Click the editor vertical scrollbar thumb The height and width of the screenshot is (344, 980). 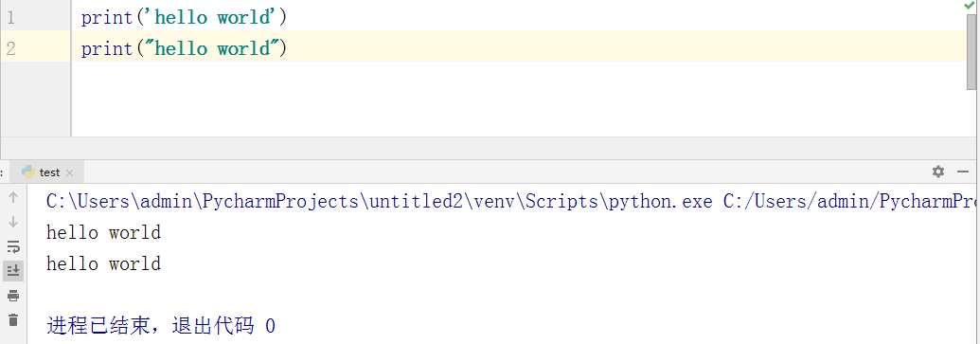pos(971,51)
